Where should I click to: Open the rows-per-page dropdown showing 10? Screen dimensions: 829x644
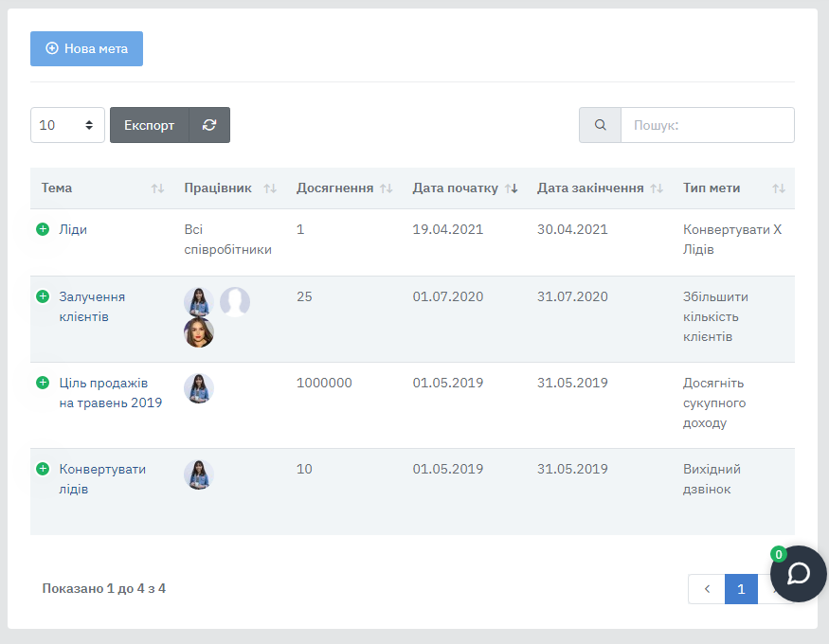[67, 125]
